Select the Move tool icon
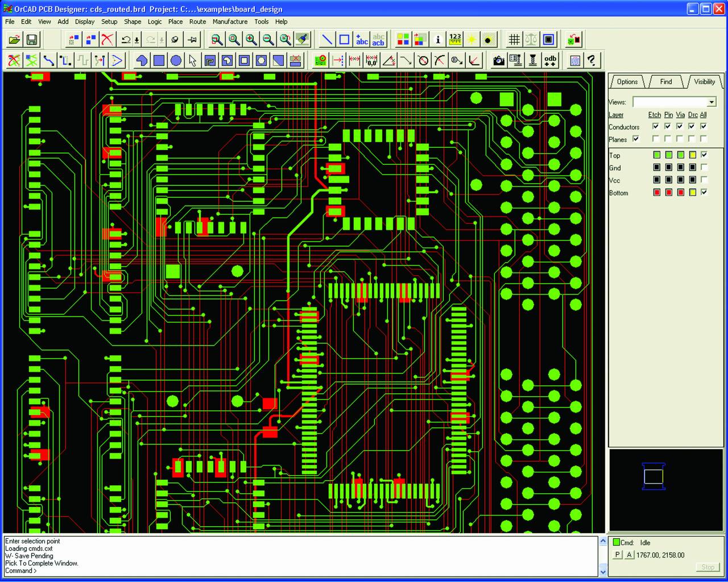 74,39
